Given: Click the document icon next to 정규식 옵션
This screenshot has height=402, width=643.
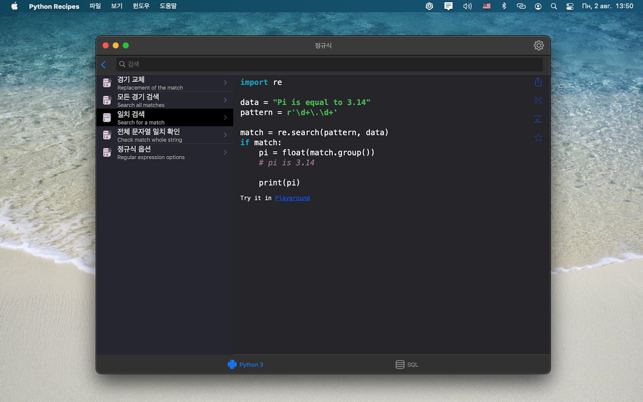Looking at the screenshot, I should [x=107, y=152].
